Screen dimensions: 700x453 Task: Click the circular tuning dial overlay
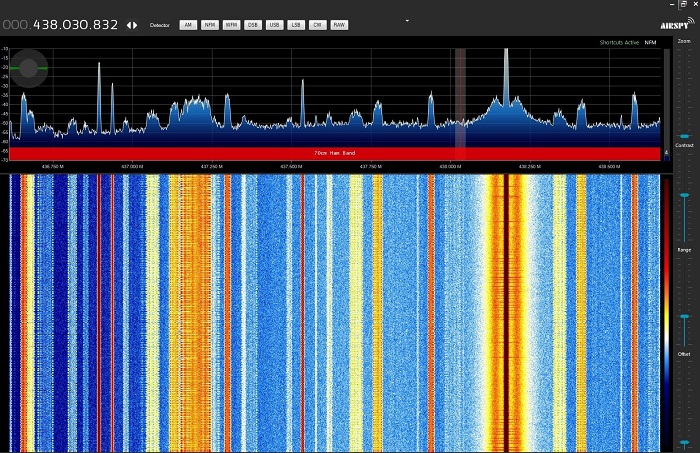click(x=29, y=68)
